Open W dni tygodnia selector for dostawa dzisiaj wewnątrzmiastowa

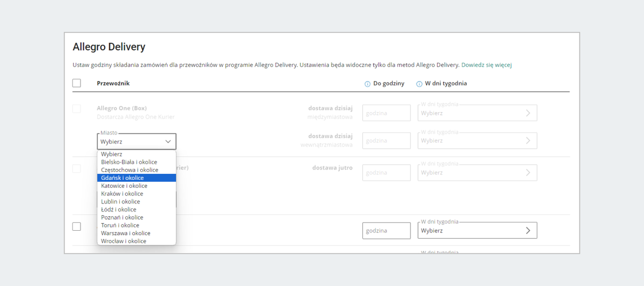477,141
